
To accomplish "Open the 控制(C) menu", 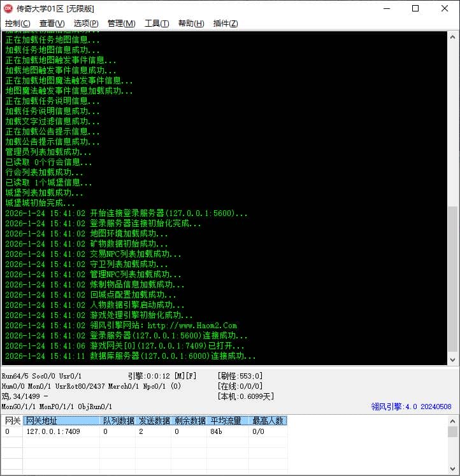I will point(17,24).
